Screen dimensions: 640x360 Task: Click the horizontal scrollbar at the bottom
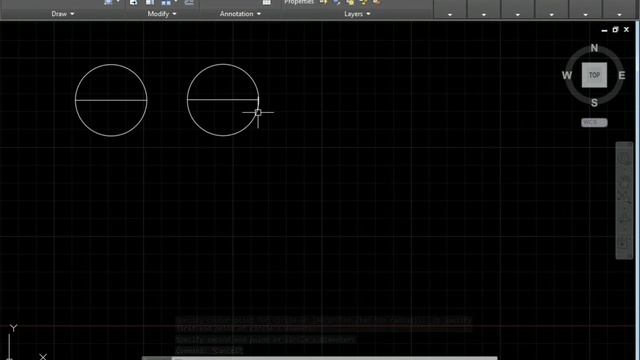pyautogui.click(x=320, y=358)
